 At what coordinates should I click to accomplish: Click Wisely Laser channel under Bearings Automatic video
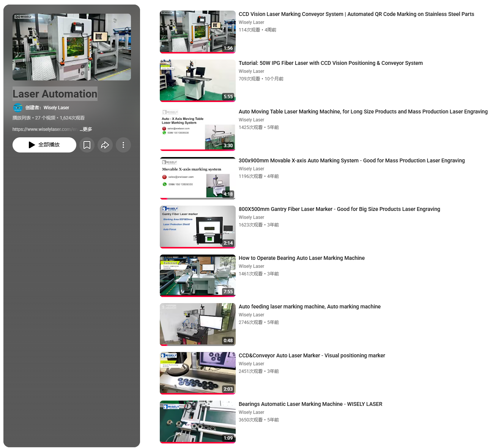pos(251,412)
